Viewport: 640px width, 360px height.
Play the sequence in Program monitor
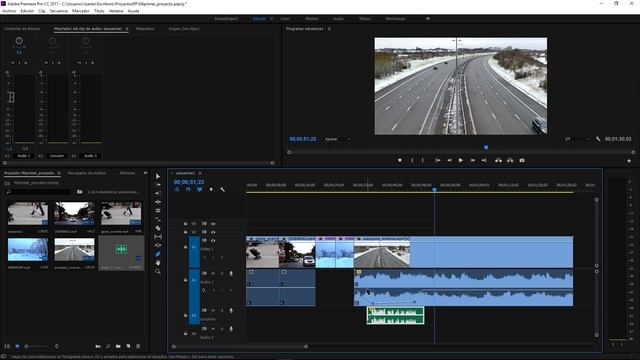(x=461, y=160)
